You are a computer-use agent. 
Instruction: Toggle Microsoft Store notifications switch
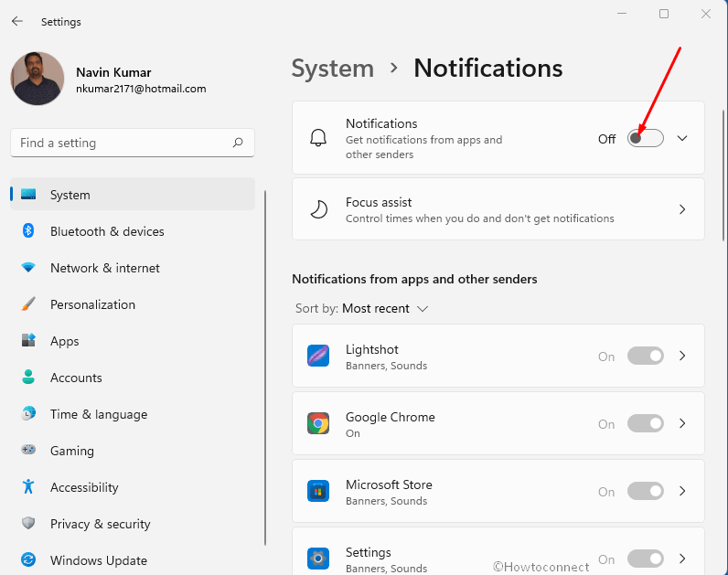[646, 491]
